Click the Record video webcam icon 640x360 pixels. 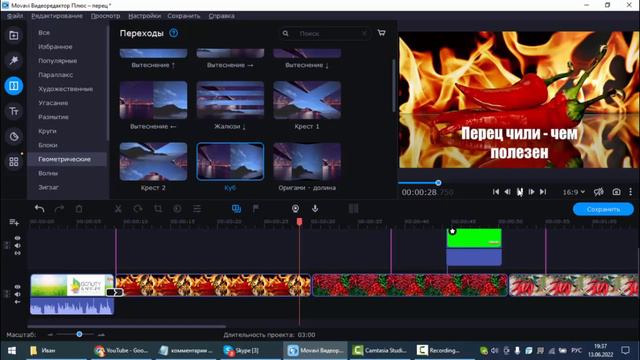(x=295, y=209)
